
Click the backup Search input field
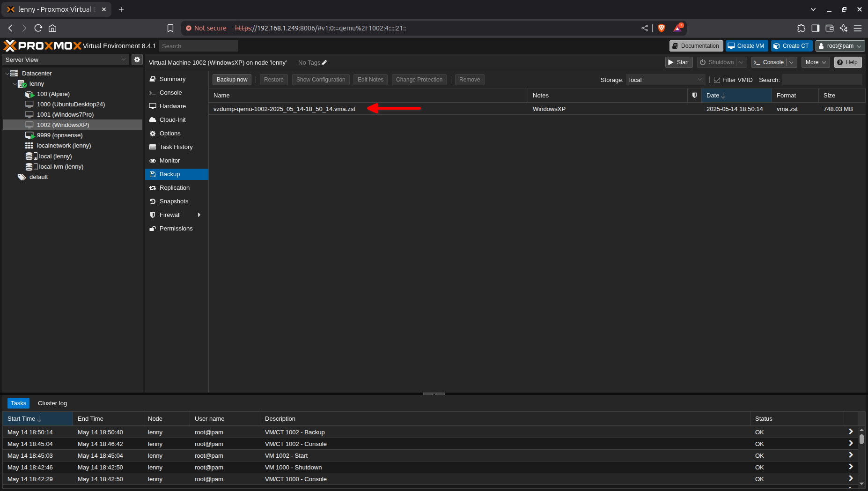822,80
